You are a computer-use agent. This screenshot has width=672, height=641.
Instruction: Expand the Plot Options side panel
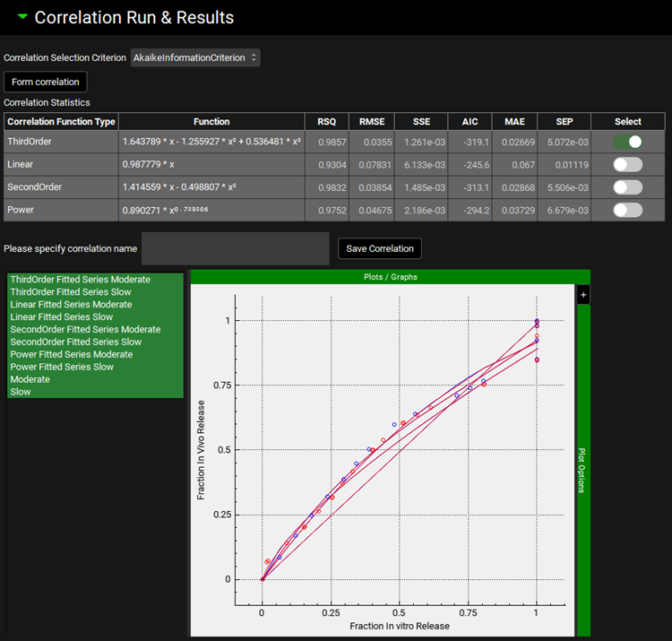pos(582,471)
